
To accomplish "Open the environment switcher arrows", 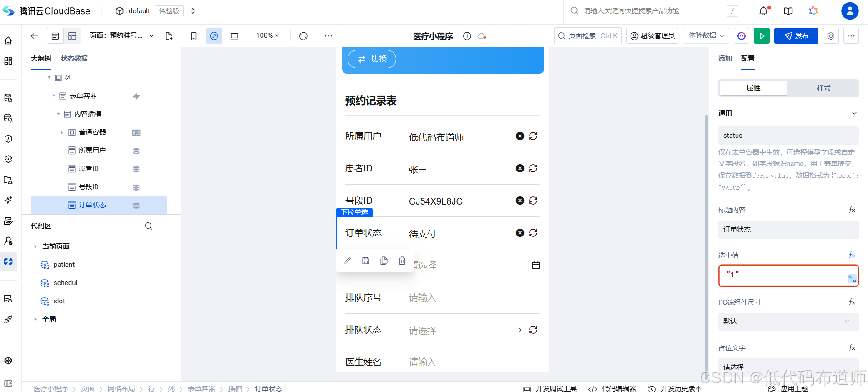I will pos(193,11).
